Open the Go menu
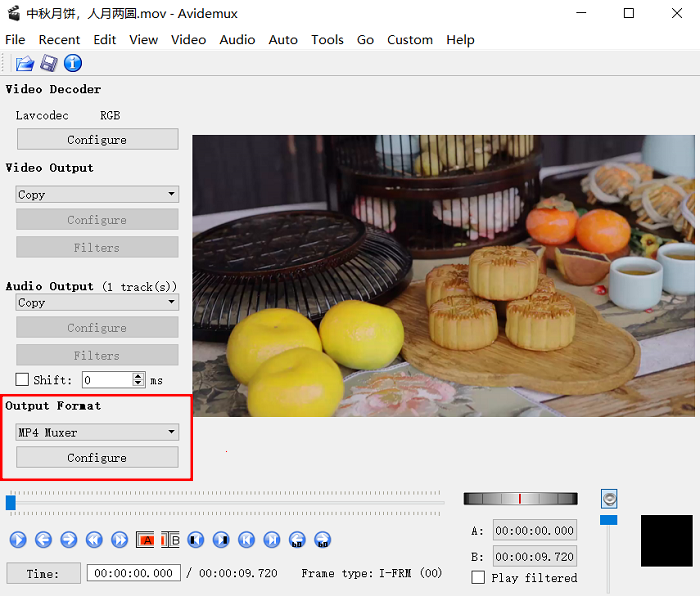This screenshot has width=700, height=596. click(365, 40)
